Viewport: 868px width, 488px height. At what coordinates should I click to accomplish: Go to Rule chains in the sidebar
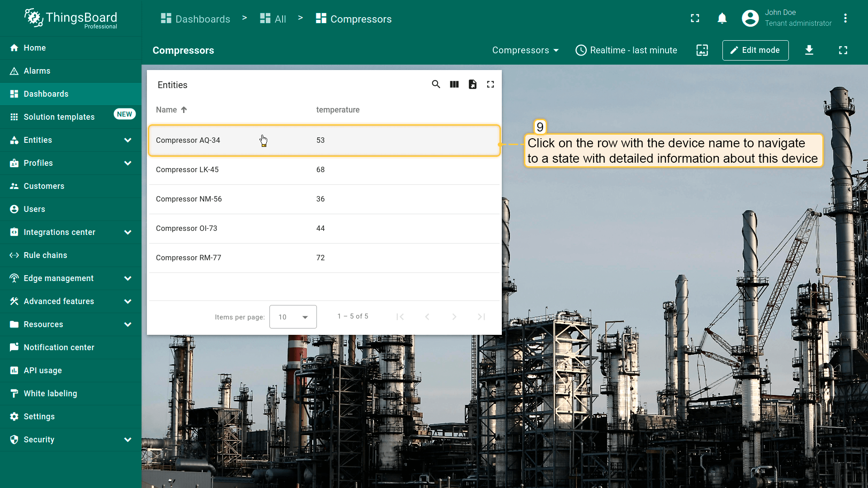click(x=45, y=255)
